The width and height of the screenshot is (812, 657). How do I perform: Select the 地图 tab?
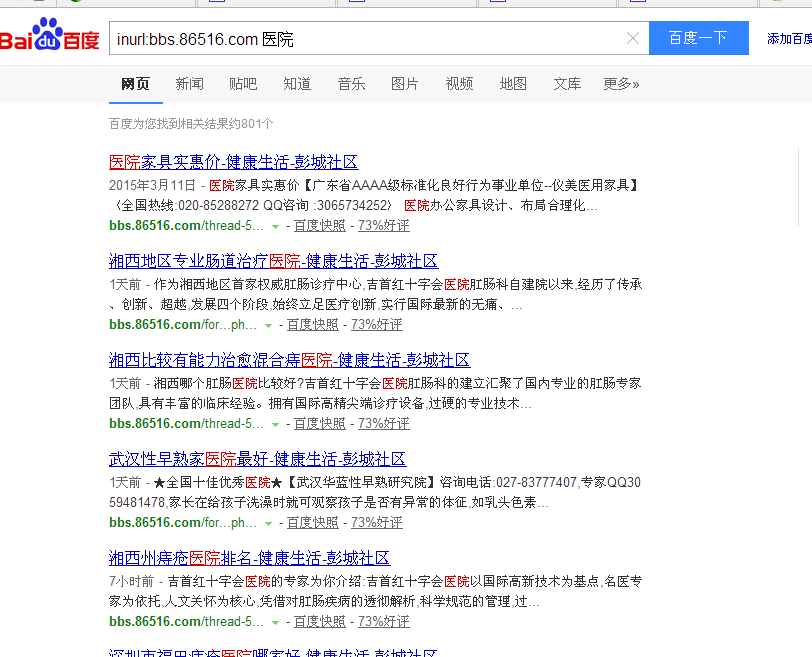[513, 84]
